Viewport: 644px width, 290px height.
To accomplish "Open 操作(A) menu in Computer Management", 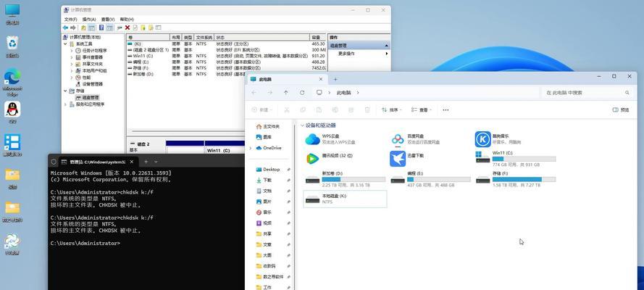I will point(88,20).
